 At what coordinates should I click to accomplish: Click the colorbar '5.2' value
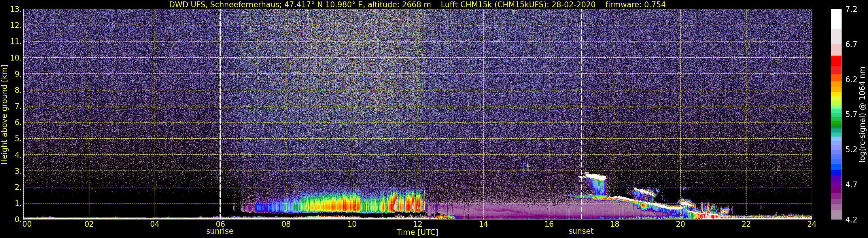pos(851,149)
